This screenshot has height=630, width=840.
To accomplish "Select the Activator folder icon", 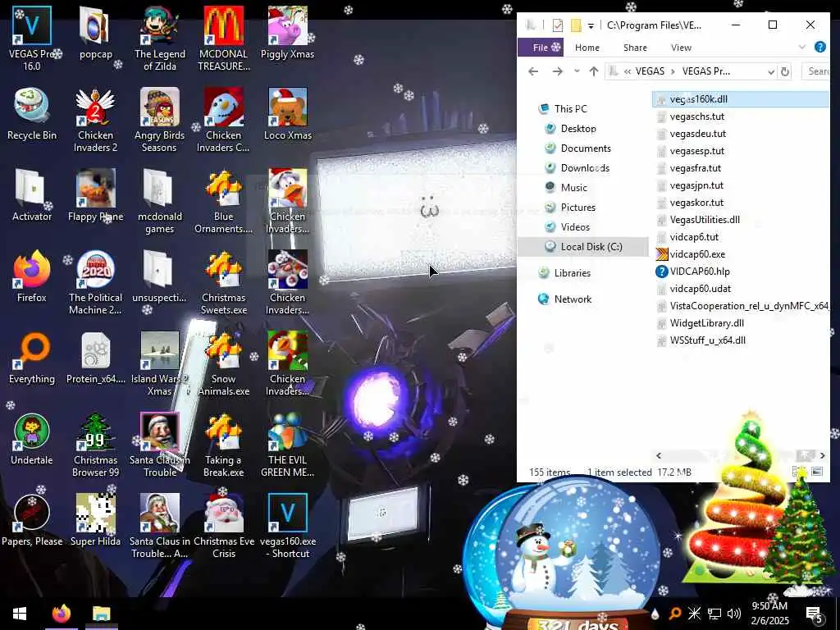I will (32, 195).
